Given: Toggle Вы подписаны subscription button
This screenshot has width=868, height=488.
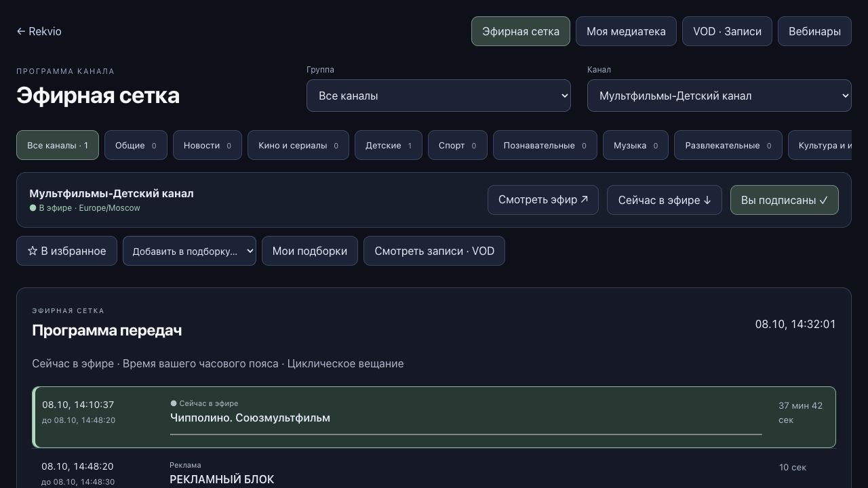Looking at the screenshot, I should click(785, 200).
